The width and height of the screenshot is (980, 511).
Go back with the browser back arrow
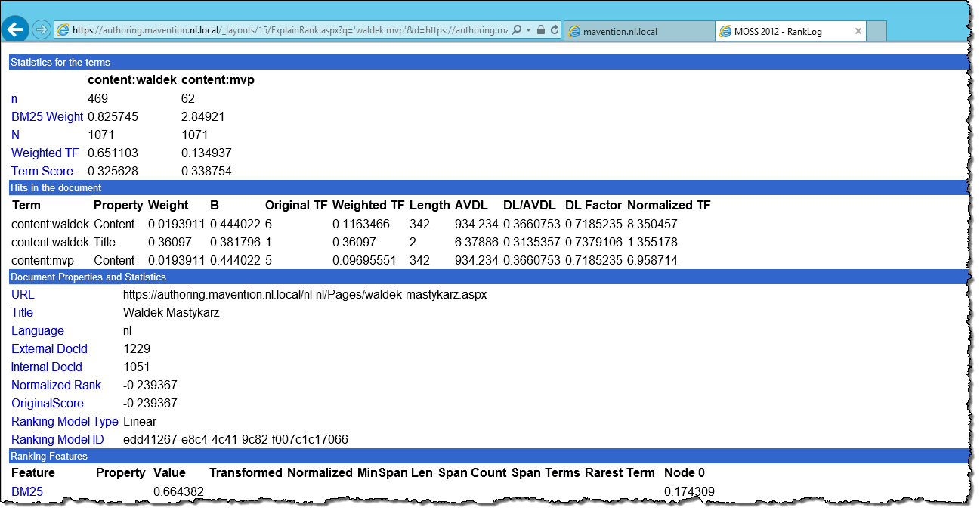[x=16, y=29]
